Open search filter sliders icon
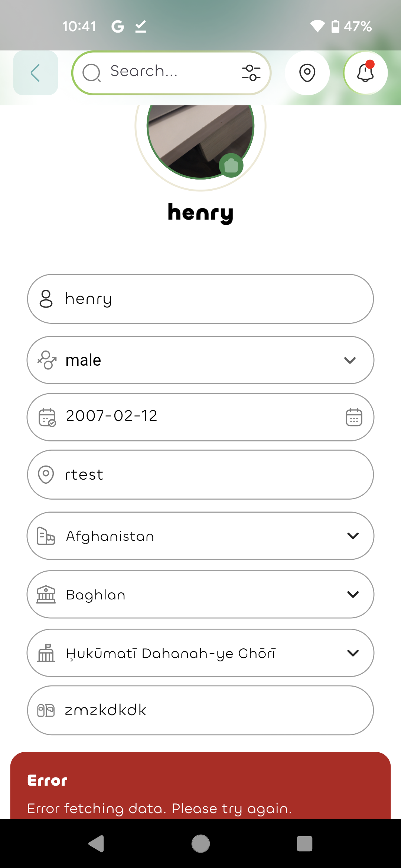 (251, 73)
